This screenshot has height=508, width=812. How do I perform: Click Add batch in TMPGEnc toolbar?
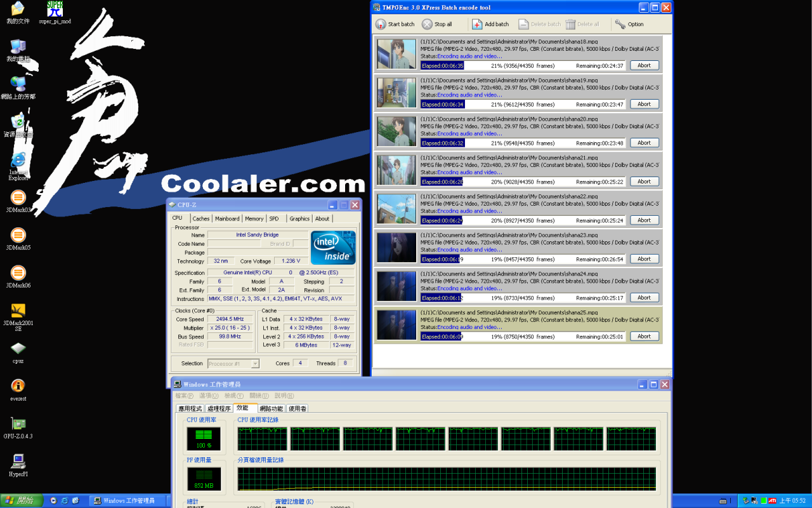click(490, 24)
